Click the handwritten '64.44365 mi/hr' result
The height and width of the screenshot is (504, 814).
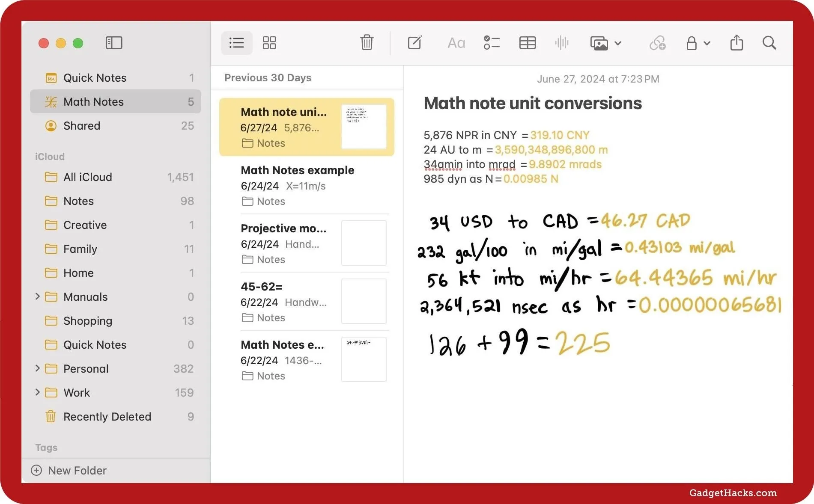click(x=695, y=278)
